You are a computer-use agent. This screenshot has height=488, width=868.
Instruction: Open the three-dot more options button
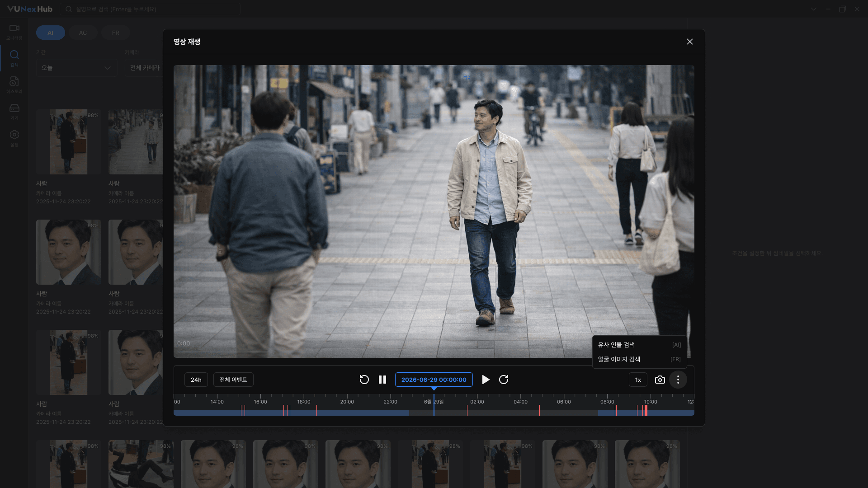pos(678,380)
